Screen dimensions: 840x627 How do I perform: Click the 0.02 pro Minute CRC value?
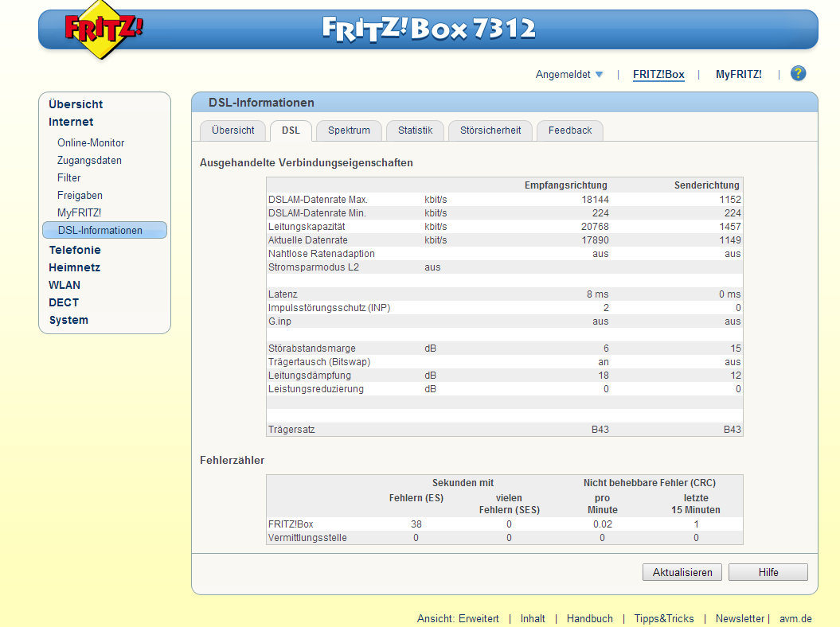pos(602,524)
